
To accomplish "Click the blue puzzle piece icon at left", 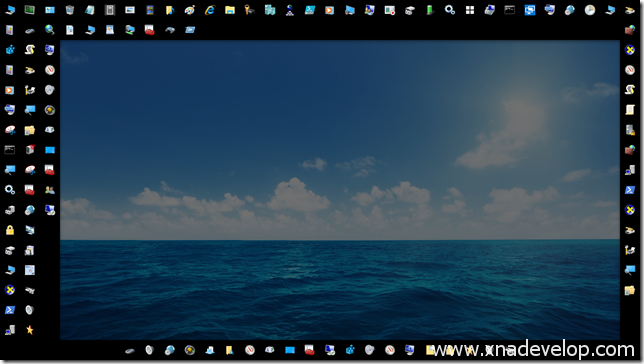I will (x=10, y=50).
